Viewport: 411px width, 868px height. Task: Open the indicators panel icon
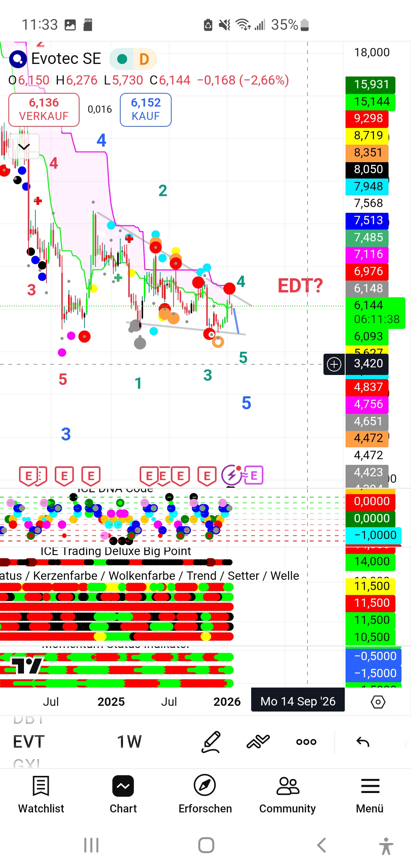[x=258, y=742]
